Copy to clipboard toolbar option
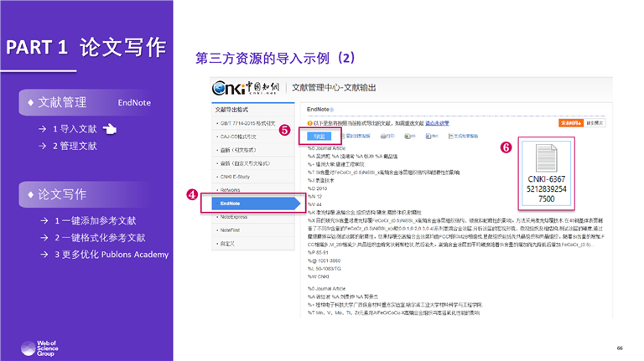Image resolution: width=644 pixels, height=361 pixels. point(356,137)
